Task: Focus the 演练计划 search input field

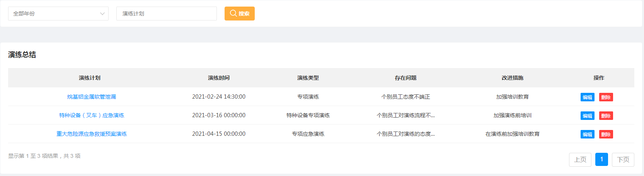Action: tap(167, 14)
